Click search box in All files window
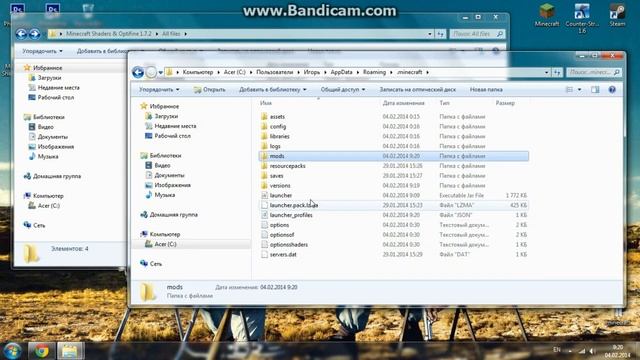The width and height of the screenshot is (640, 360). coord(477,34)
